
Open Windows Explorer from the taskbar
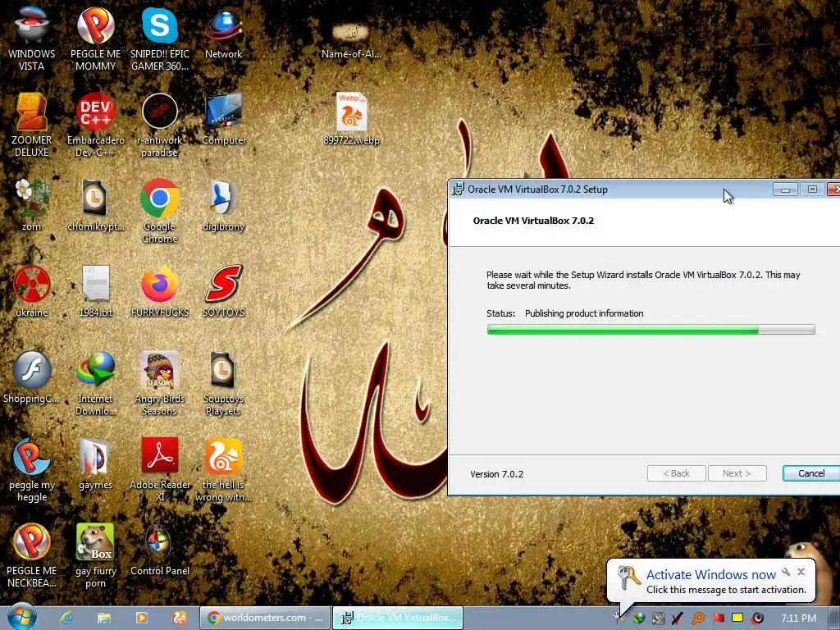click(x=104, y=618)
